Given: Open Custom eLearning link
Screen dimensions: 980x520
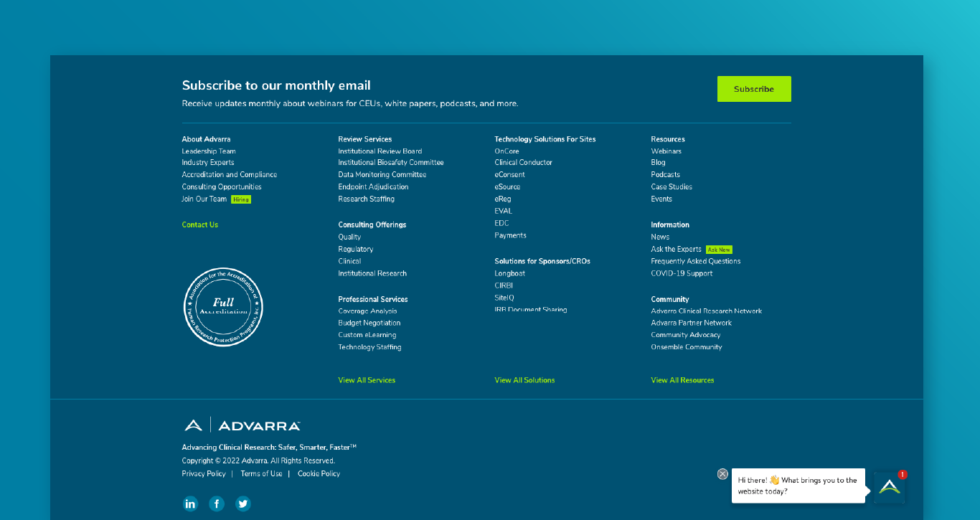Looking at the screenshot, I should tap(367, 336).
